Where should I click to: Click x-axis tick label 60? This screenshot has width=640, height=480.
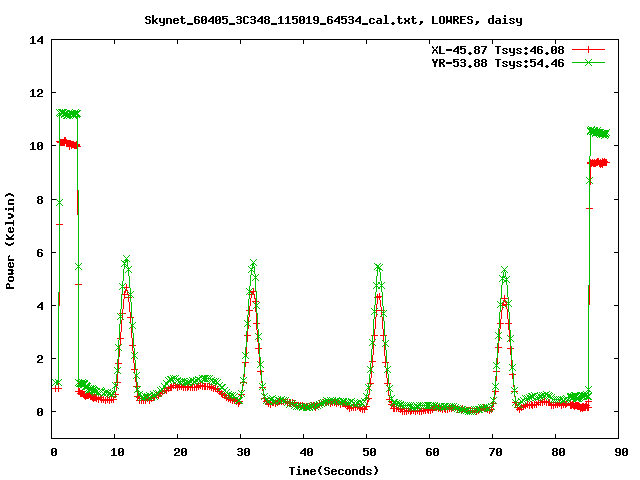pyautogui.click(x=432, y=452)
